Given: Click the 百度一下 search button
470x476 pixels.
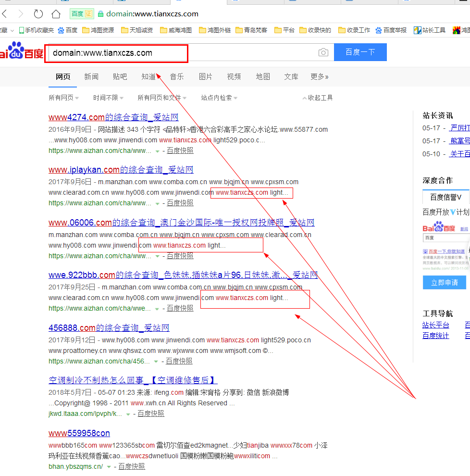Looking at the screenshot, I should (360, 52).
